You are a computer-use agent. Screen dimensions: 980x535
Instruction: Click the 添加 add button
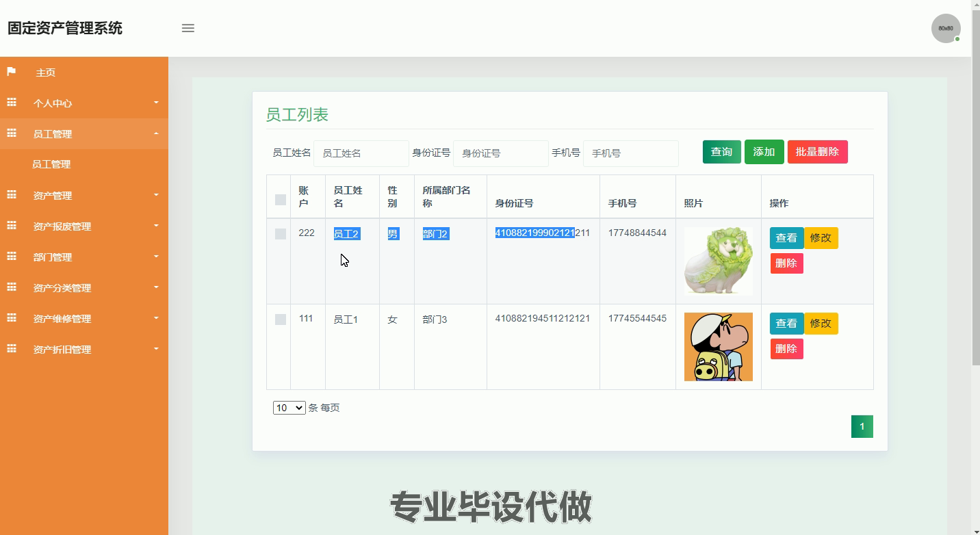[764, 152]
